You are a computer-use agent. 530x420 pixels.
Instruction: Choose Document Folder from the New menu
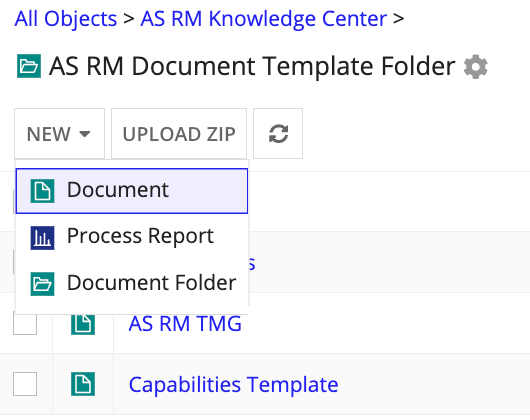(132, 283)
